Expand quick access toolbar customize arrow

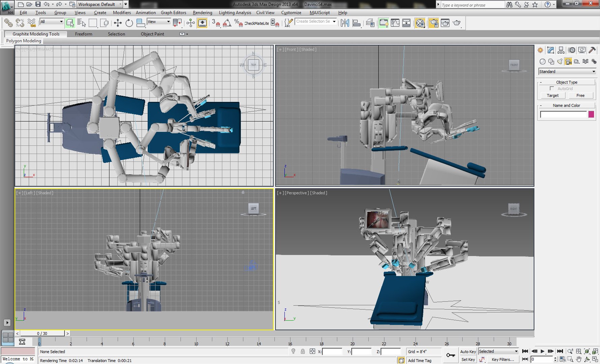tap(126, 4)
